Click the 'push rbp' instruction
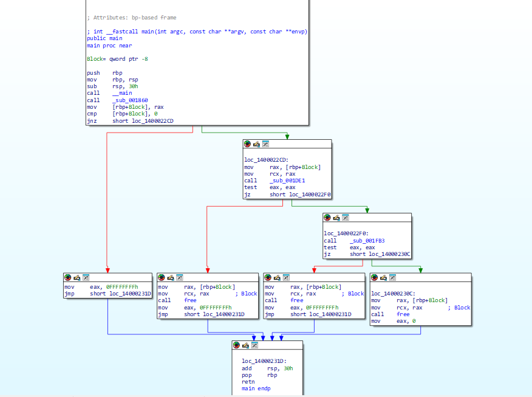This screenshot has height=397, width=532. [x=104, y=73]
